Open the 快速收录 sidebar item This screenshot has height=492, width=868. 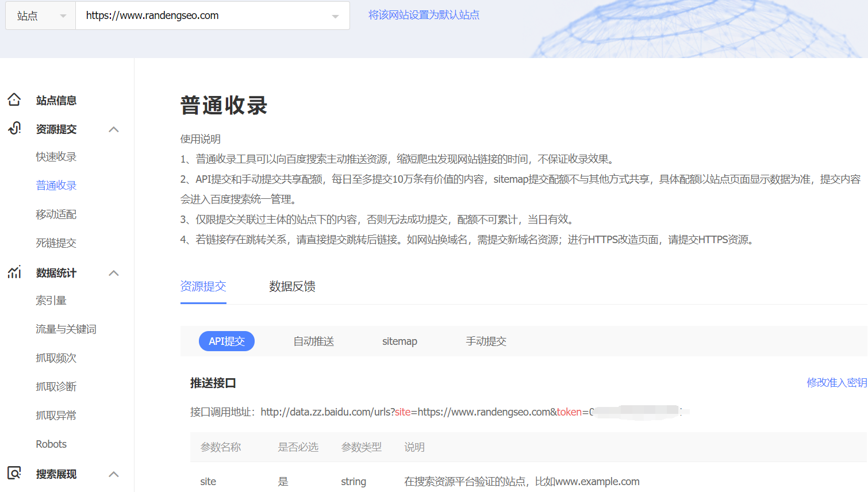(56, 157)
